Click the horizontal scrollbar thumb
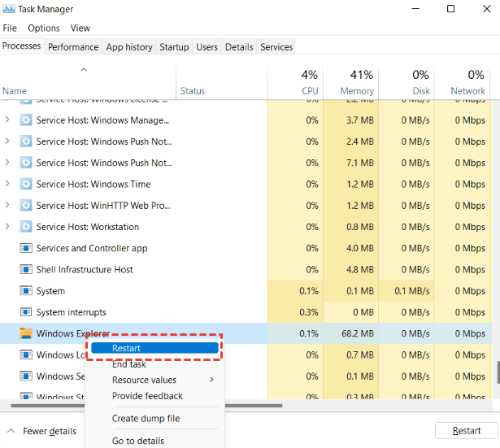 [x=146, y=406]
